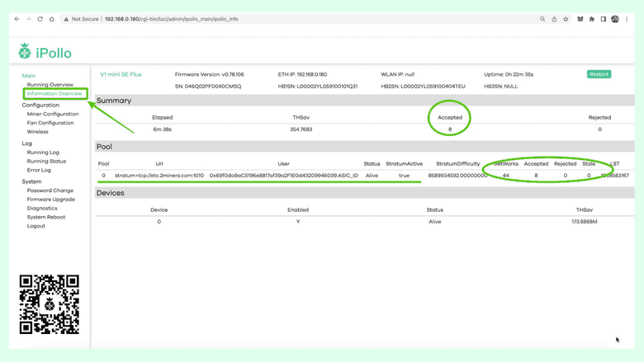Click the iPollo pineapple logo
644x362 pixels.
tap(25, 52)
